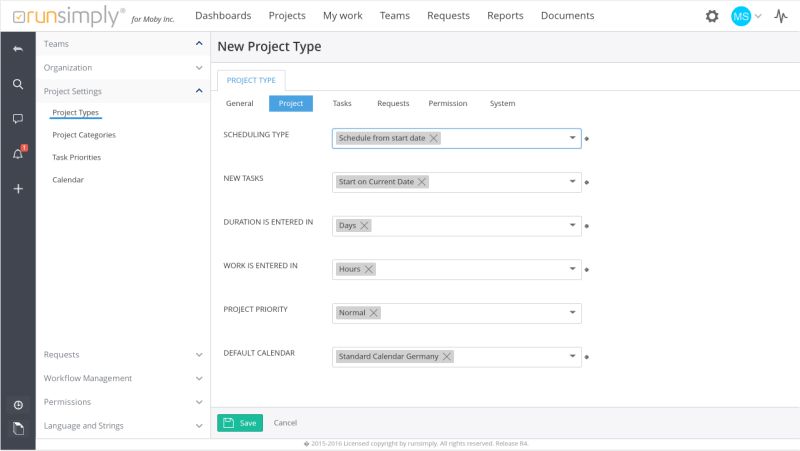The height and width of the screenshot is (451, 800).
Task: Remove 'Start on Current Date' tag
Action: [x=421, y=182]
